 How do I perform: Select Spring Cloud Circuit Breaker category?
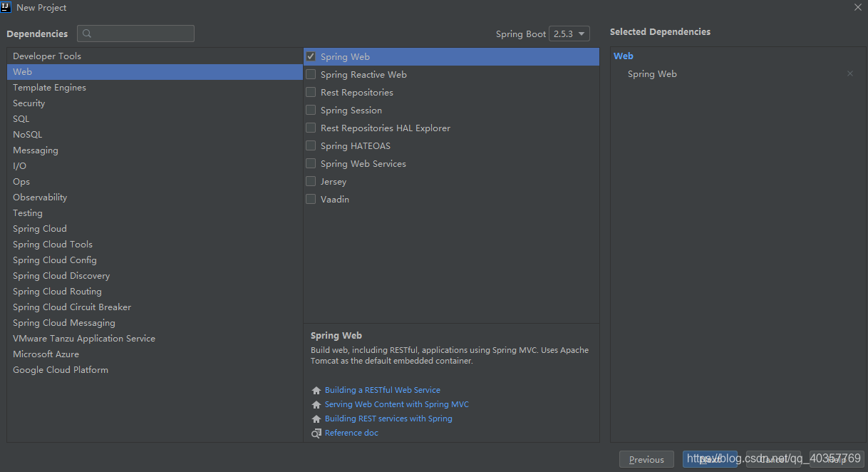(155, 307)
